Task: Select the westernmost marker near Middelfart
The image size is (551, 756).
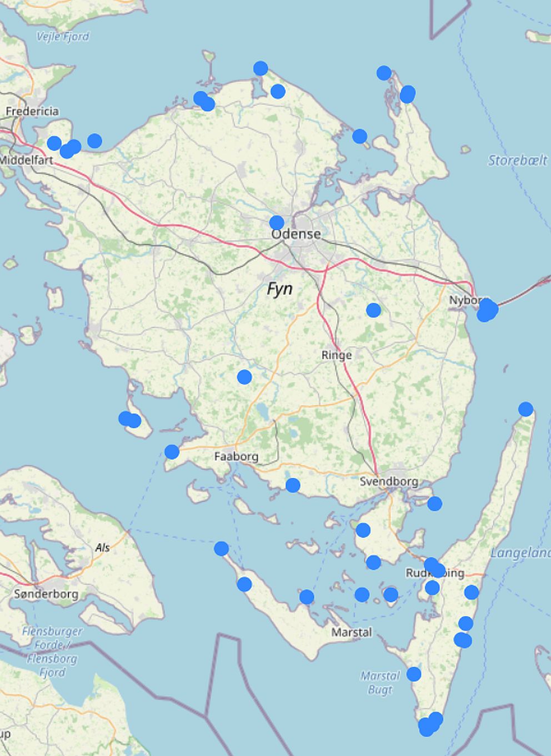Action: coord(54,143)
